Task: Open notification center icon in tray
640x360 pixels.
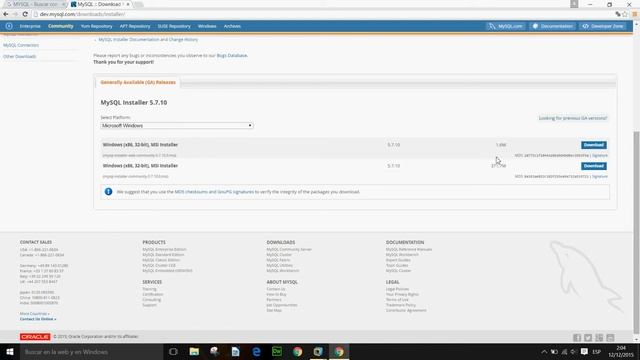Action: coord(584,351)
